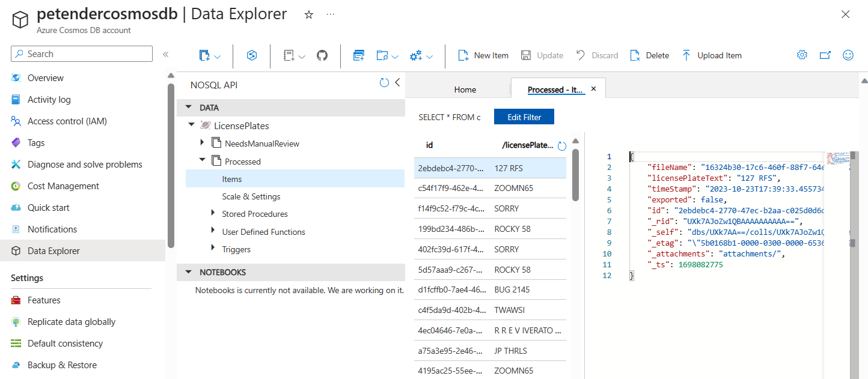Favorite the page with star icon

coord(309,14)
